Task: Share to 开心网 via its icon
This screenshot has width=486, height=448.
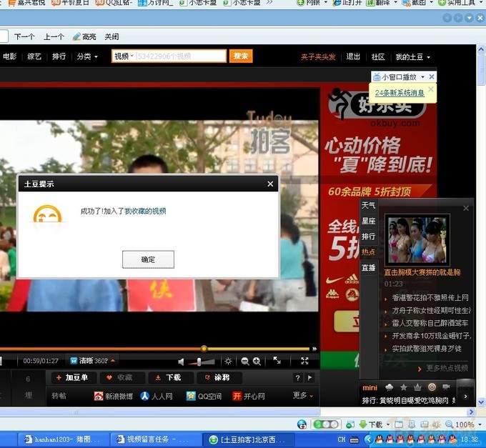Action: [x=237, y=396]
